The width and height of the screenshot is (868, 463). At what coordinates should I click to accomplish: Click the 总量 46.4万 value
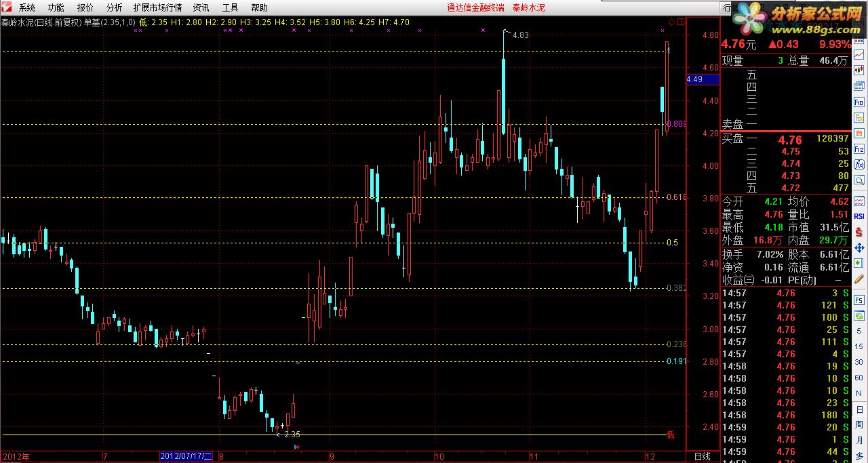point(833,60)
